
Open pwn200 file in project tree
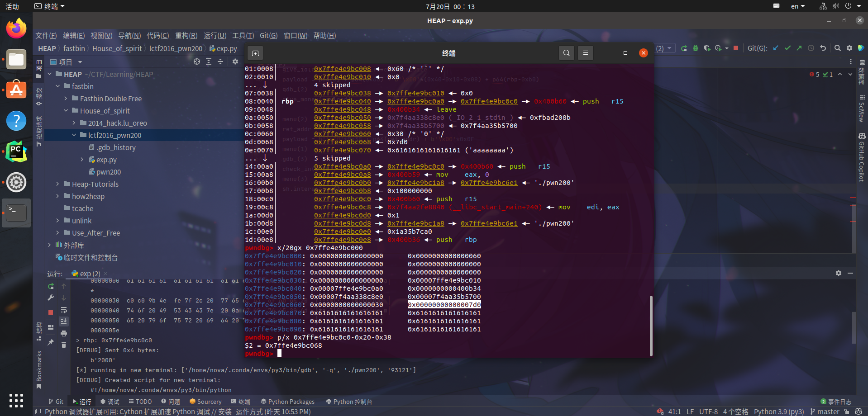(x=108, y=172)
